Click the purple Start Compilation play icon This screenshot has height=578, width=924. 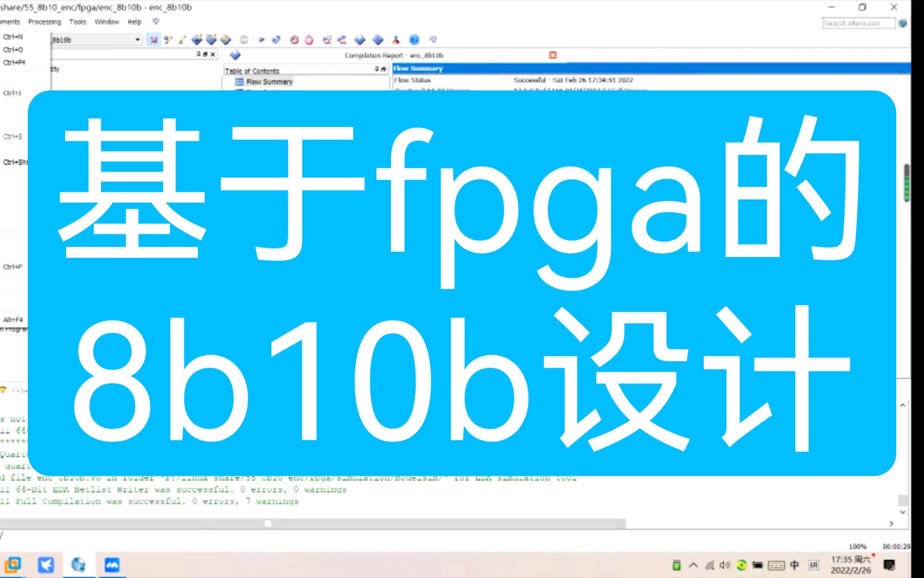pos(261,40)
